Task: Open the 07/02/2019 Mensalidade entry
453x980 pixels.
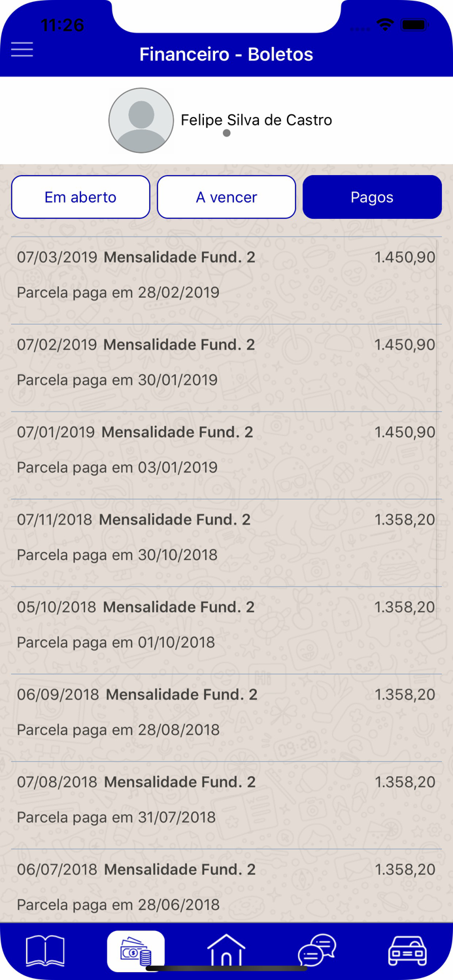Action: (226, 362)
